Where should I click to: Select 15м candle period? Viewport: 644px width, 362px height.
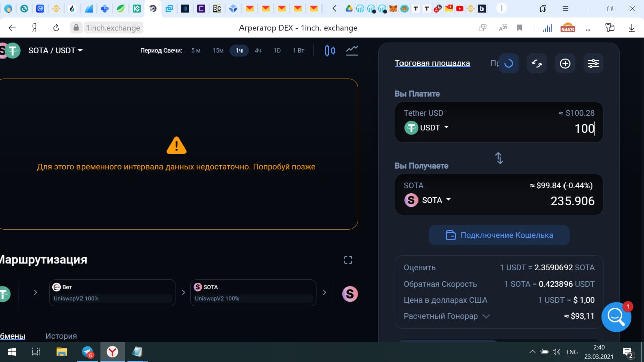pyautogui.click(x=218, y=51)
